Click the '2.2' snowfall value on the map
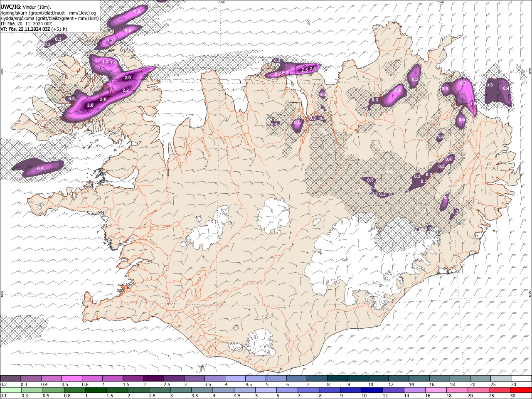532x399 pixels. tap(126, 90)
